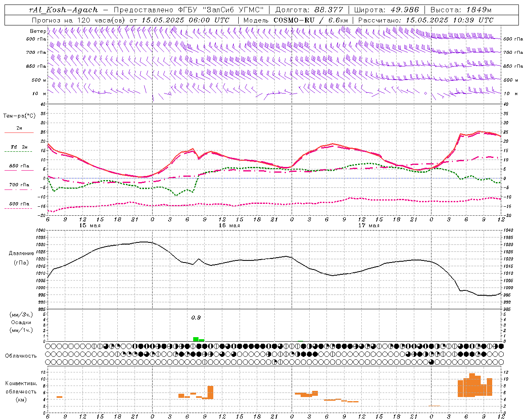This screenshot has height=420, width=525.
Task: Click the tallest green precipitation bar
Action: click(196, 339)
